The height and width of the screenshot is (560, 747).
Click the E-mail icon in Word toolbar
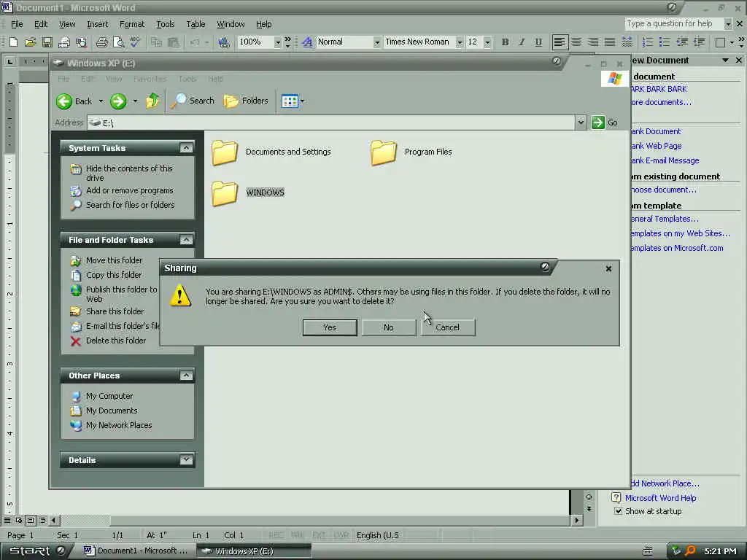(64, 42)
